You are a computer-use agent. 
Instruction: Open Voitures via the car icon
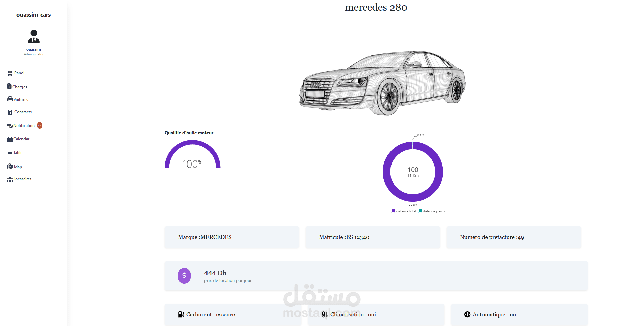(10, 99)
